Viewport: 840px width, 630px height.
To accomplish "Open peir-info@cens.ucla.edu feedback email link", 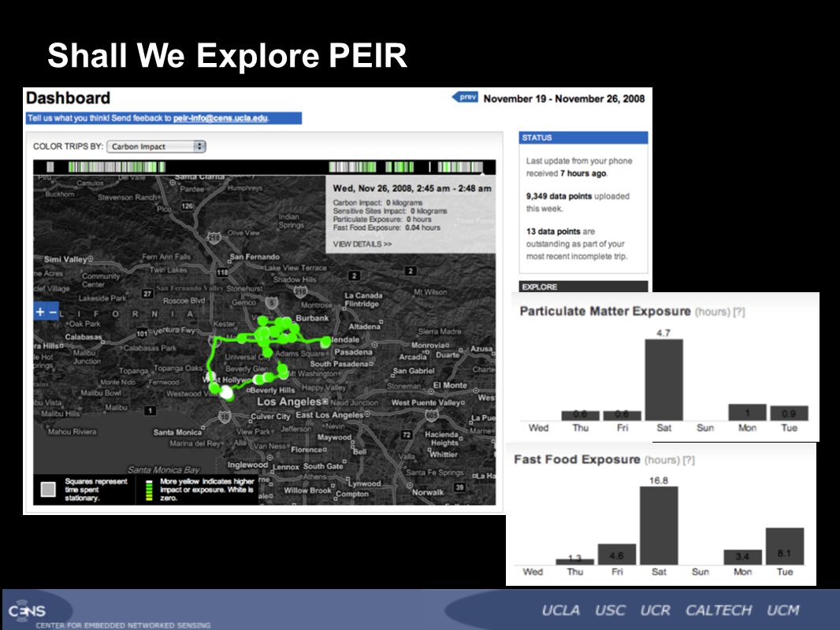I will point(220,118).
